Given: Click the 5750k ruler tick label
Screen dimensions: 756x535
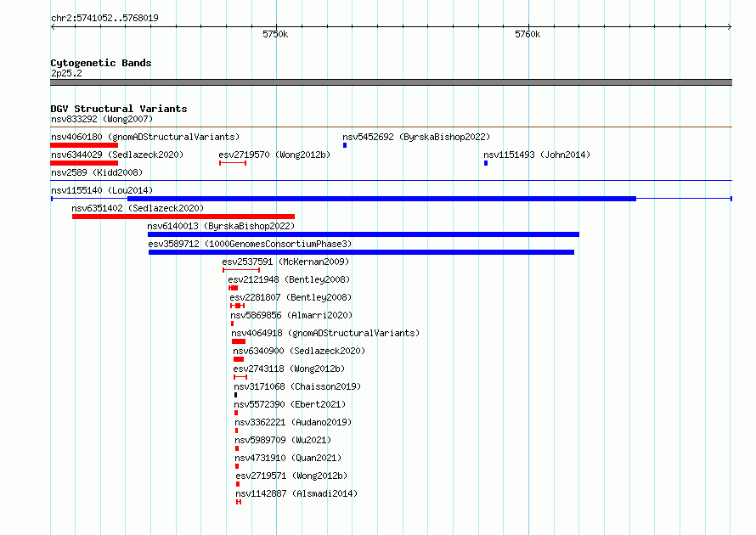Looking at the screenshot, I should point(275,34).
